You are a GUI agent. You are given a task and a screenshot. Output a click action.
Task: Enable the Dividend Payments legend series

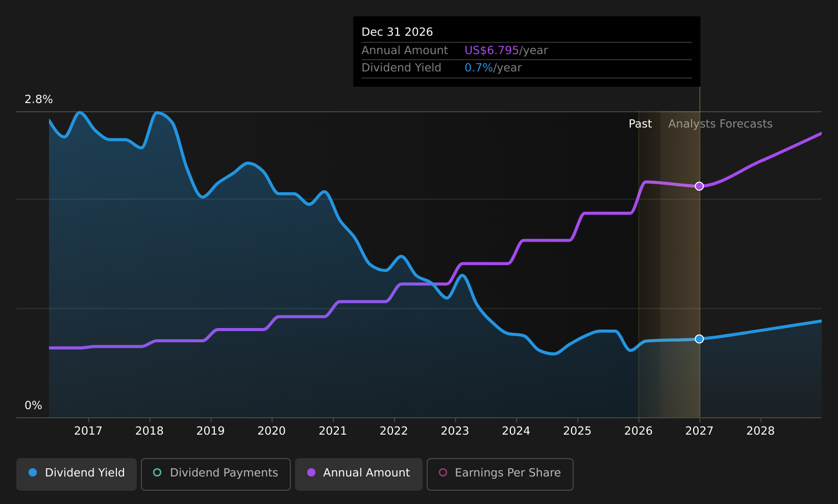[216, 474]
